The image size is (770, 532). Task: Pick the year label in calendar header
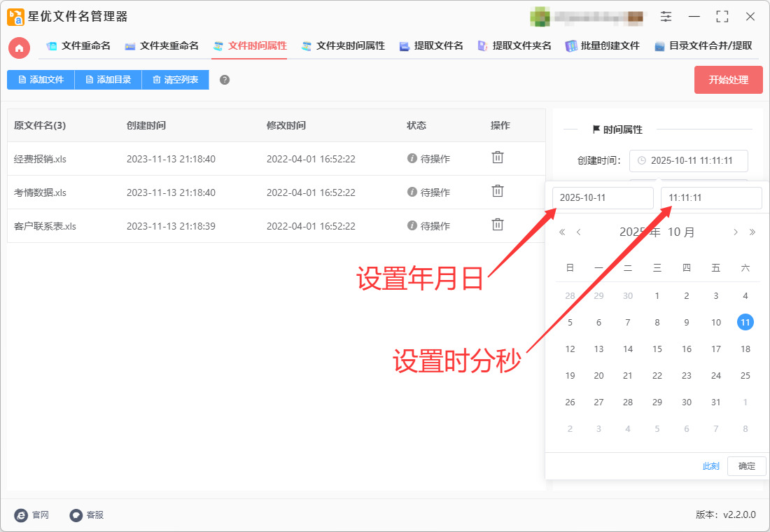coord(640,232)
